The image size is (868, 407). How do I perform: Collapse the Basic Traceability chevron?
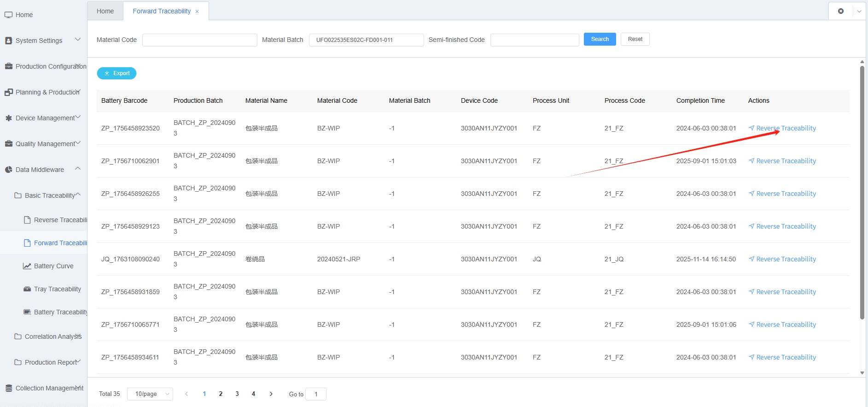point(78,195)
